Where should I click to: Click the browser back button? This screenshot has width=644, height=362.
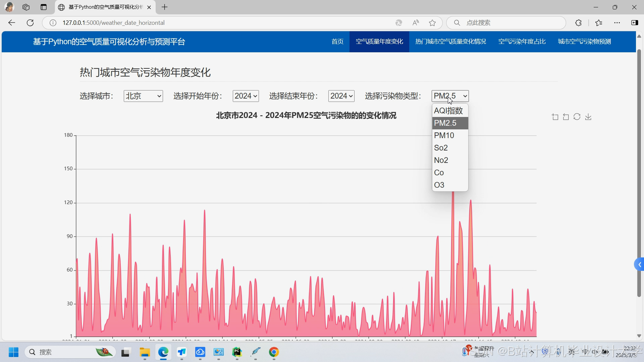click(x=12, y=23)
